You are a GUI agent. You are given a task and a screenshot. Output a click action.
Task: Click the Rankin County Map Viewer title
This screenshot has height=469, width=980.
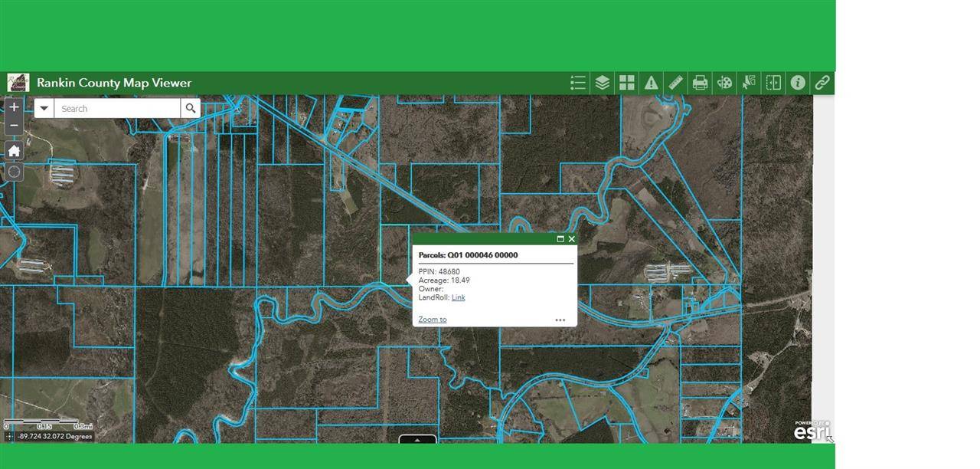(114, 83)
